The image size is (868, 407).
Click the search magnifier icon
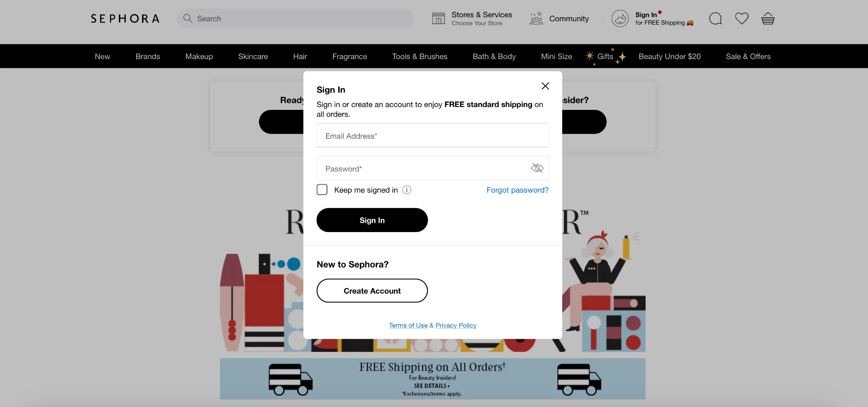coord(188,19)
